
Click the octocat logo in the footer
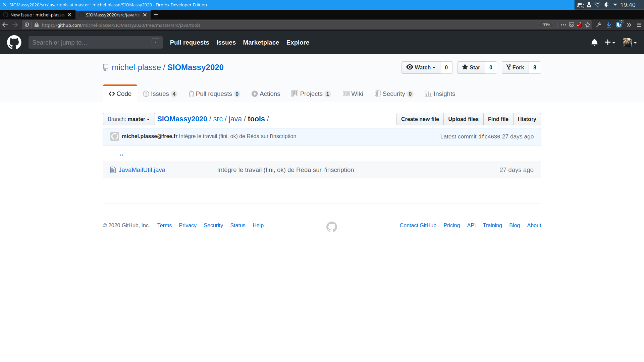click(331, 227)
